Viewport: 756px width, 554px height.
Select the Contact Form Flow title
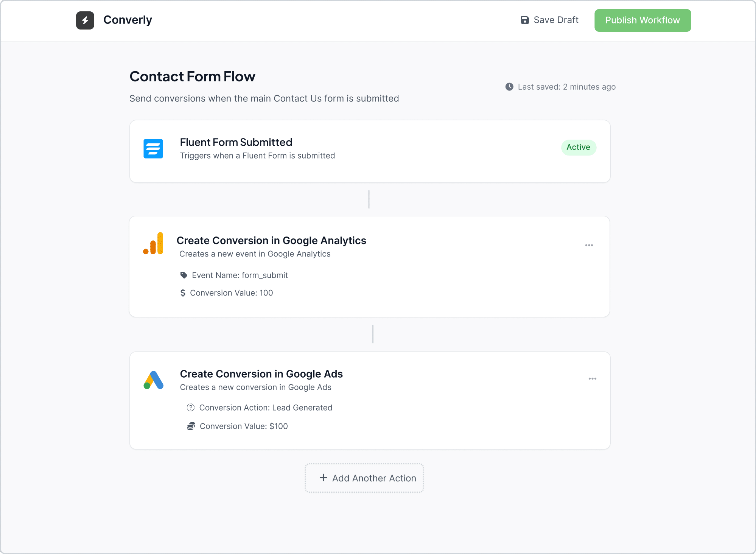tap(192, 76)
